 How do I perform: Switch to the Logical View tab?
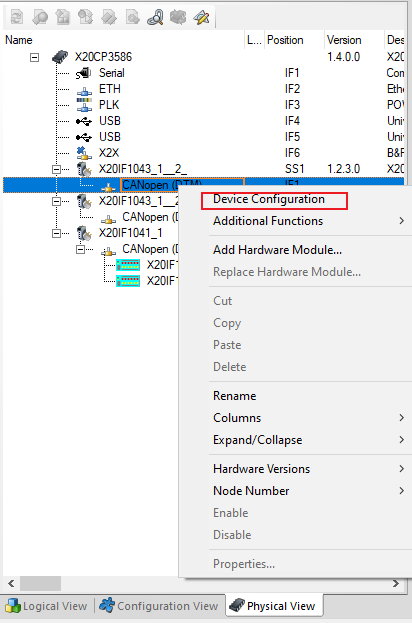point(47,606)
